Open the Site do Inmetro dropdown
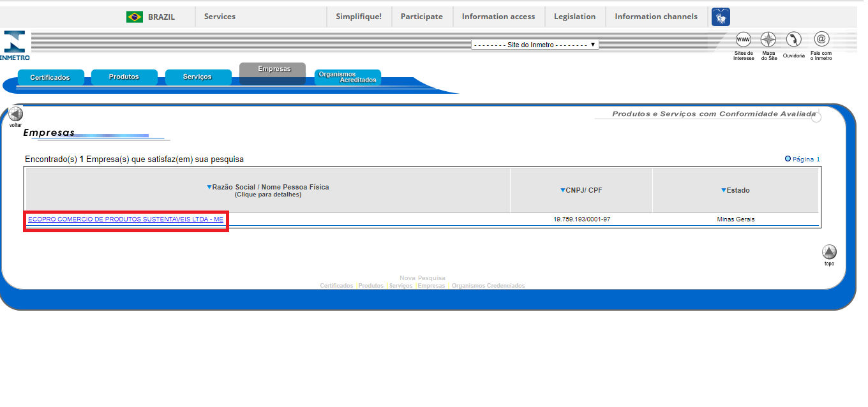868x407 pixels. click(x=535, y=45)
